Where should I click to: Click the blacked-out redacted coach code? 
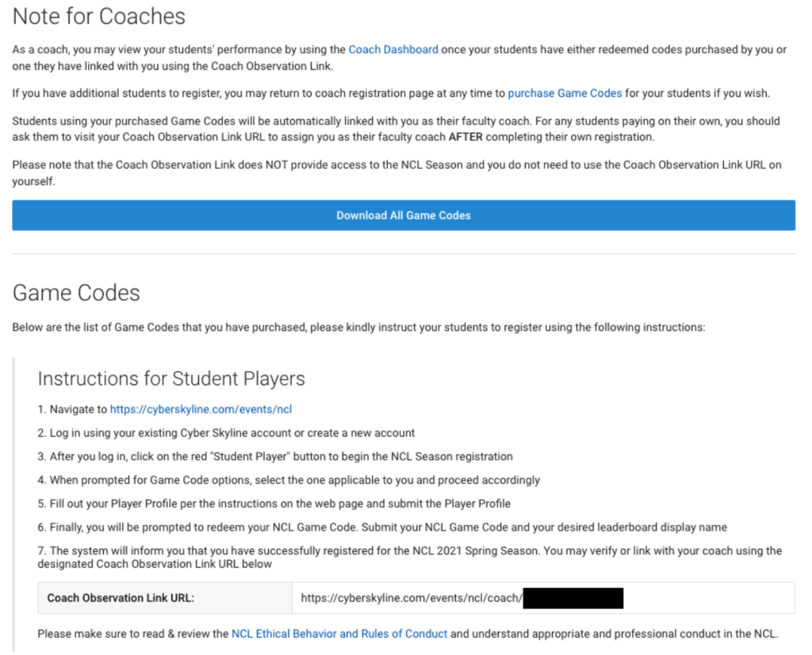[x=573, y=598]
